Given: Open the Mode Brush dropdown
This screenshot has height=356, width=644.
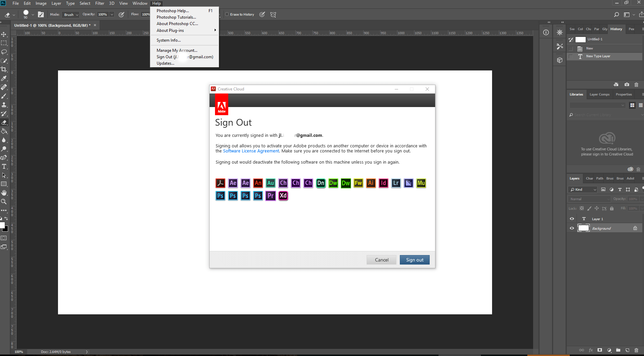Looking at the screenshot, I should coord(71,15).
